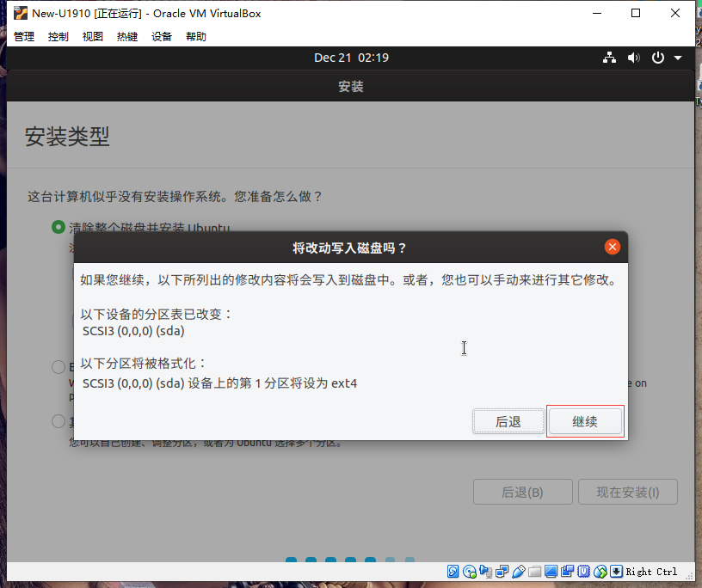
Task: Select the erase disk and install Ubuntu radio
Action: point(58,227)
